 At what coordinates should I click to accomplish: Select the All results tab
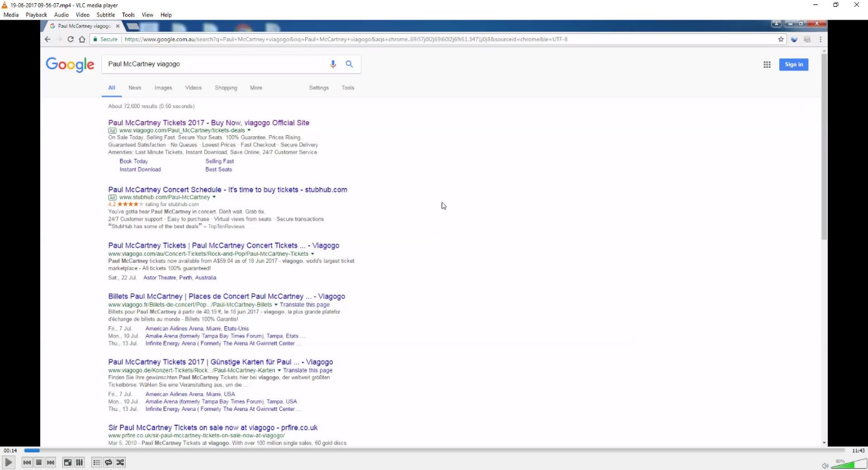tap(111, 88)
